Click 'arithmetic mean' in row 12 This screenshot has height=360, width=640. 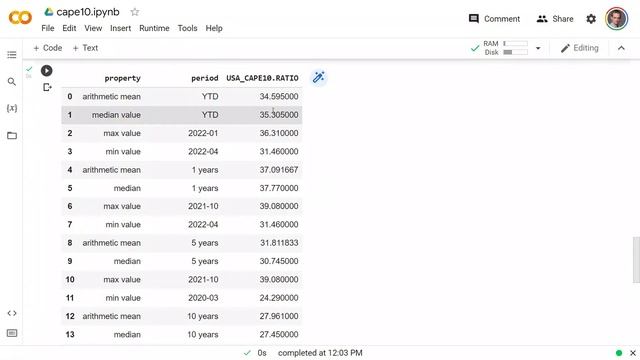[111, 316]
